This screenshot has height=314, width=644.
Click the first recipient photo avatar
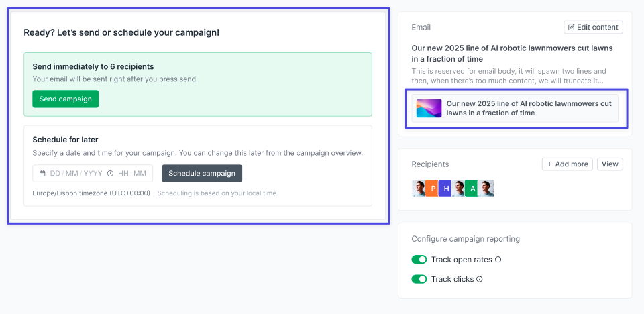pos(420,189)
